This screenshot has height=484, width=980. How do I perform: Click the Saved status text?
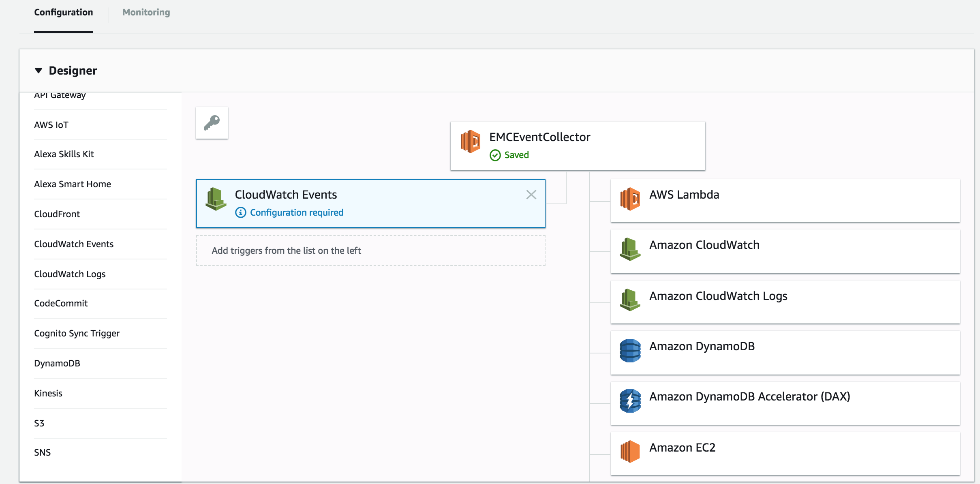tap(516, 155)
